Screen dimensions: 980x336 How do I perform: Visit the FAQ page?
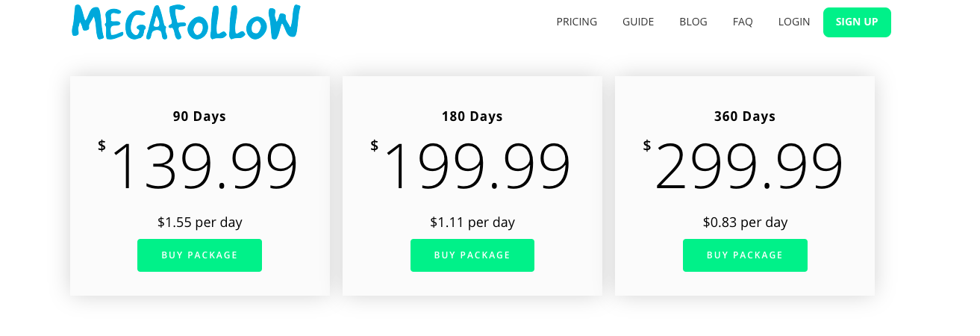[743, 22]
